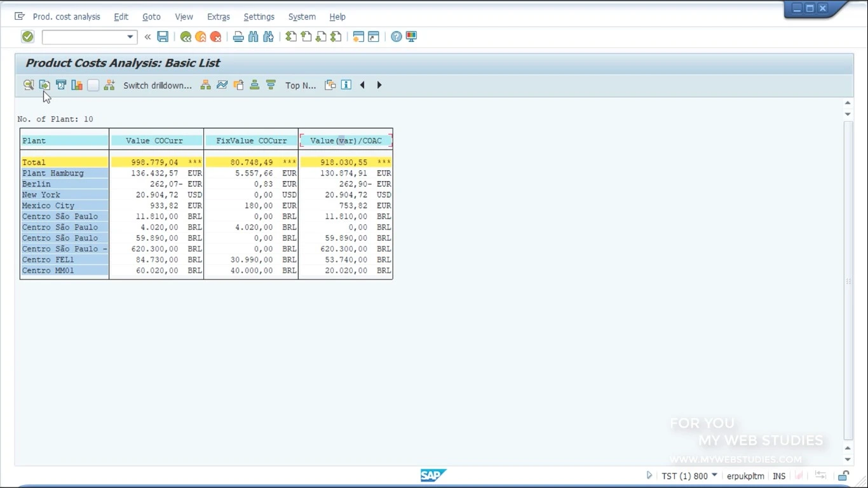Open the Extras menu
Screen dimensions: 868x488
click(x=219, y=17)
